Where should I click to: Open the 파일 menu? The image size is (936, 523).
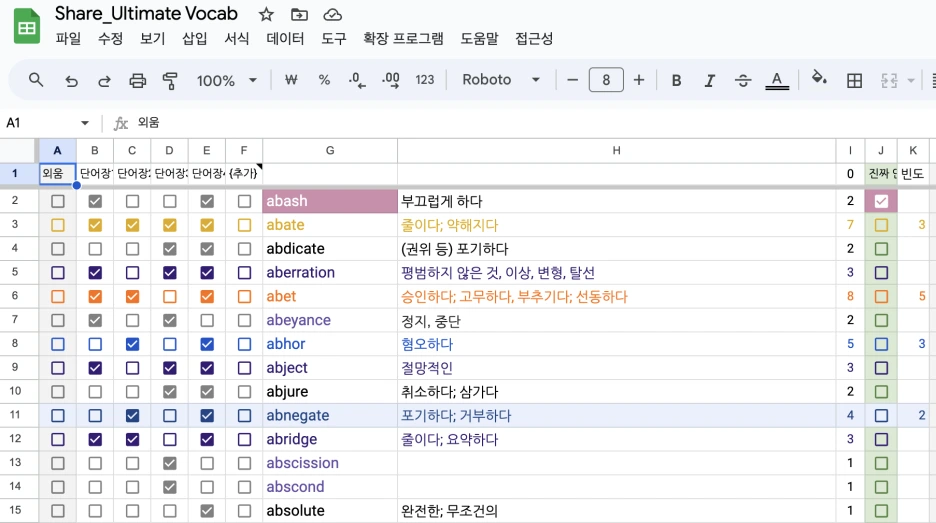(68, 39)
